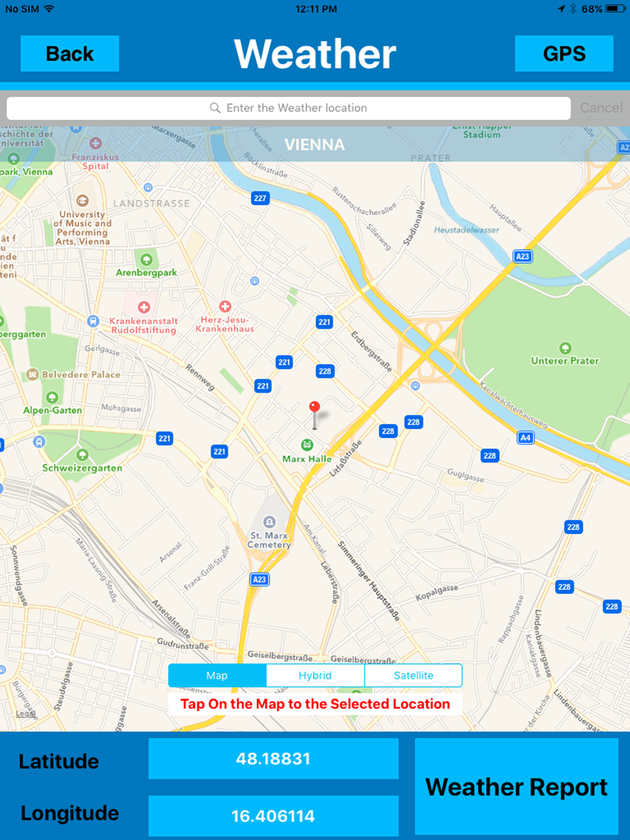
Task: Tap the Gudrunstraße street label
Action: [183, 644]
